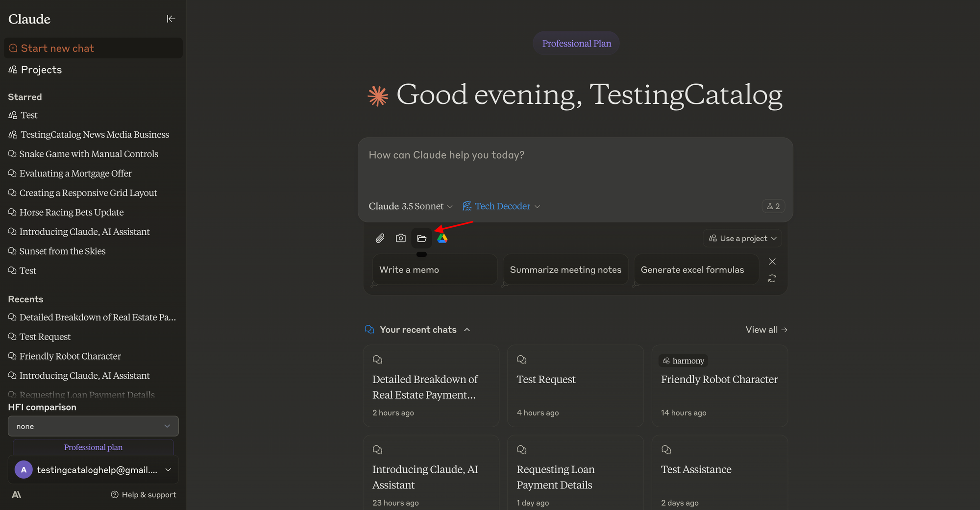Screen dimensions: 980x510
Task: Open the Tech Decoder style dropdown
Action: click(x=501, y=206)
